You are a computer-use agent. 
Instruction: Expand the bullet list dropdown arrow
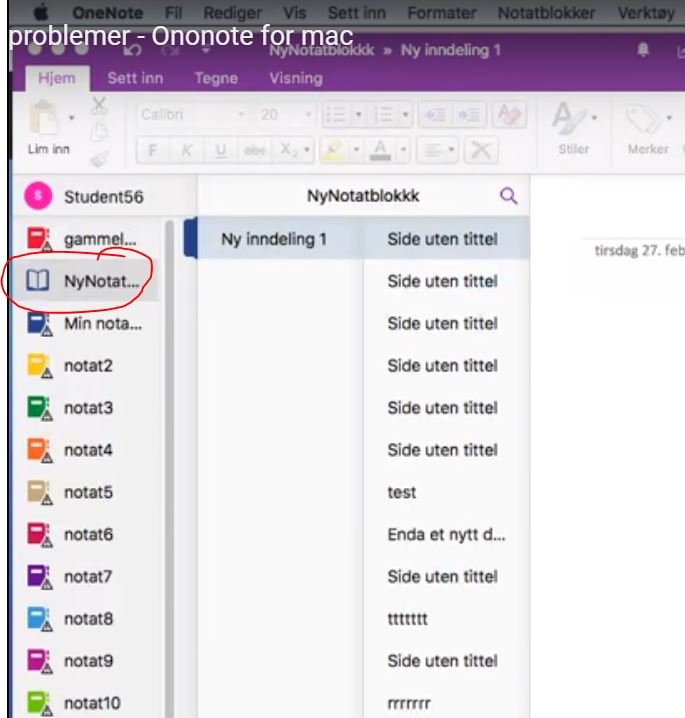[x=359, y=115]
